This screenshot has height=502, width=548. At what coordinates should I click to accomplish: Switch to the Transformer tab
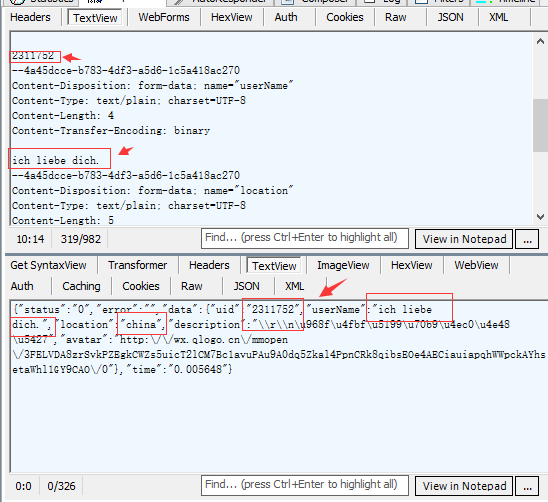click(137, 265)
